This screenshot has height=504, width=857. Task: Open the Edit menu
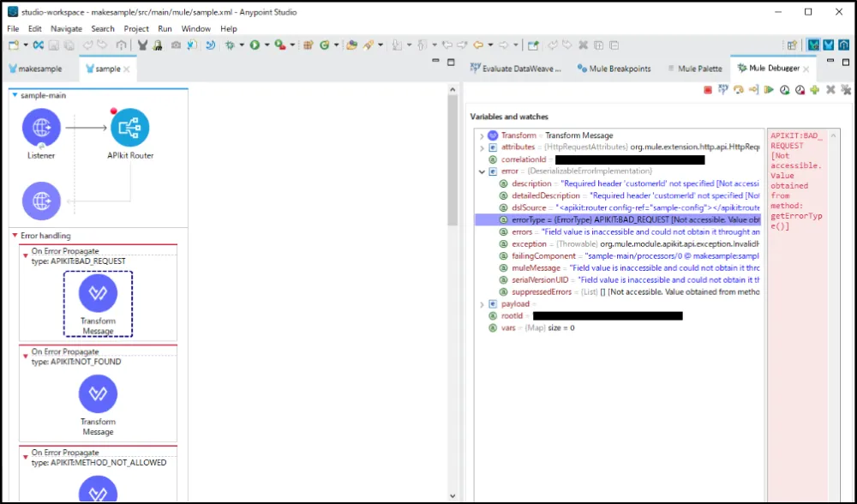pos(35,29)
